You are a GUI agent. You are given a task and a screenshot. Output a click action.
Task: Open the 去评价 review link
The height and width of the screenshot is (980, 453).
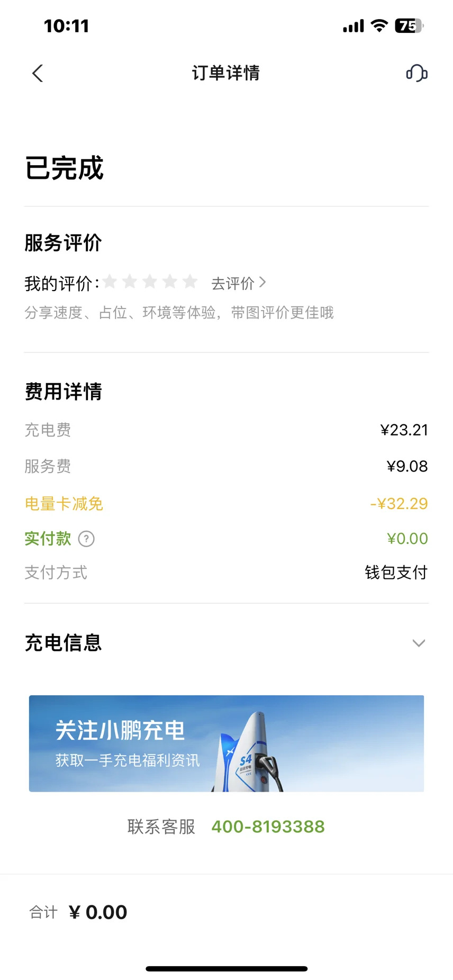pos(233,284)
